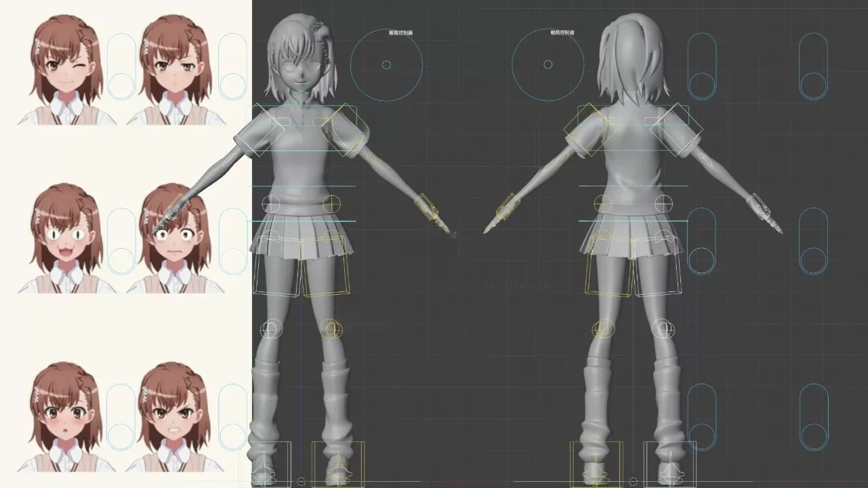Screen dimensions: 868x488
Task: Click the top slider at viewport's far right
Action: coord(813,66)
